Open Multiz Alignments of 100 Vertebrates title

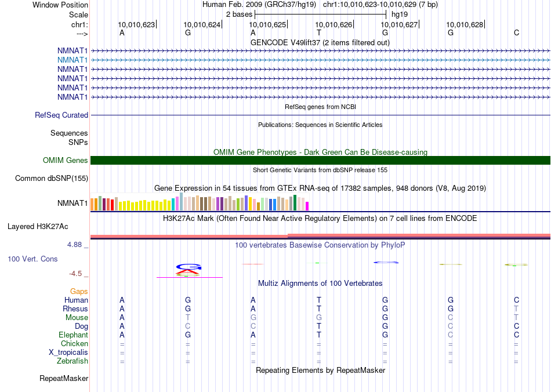click(x=320, y=284)
